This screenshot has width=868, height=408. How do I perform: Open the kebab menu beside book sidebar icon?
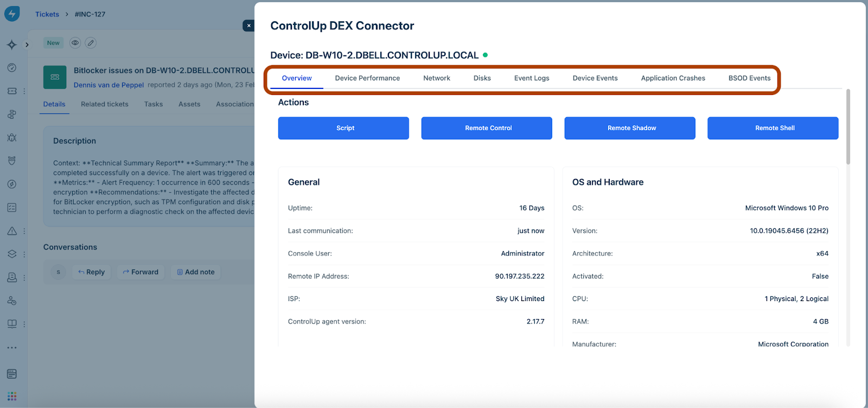(24, 324)
